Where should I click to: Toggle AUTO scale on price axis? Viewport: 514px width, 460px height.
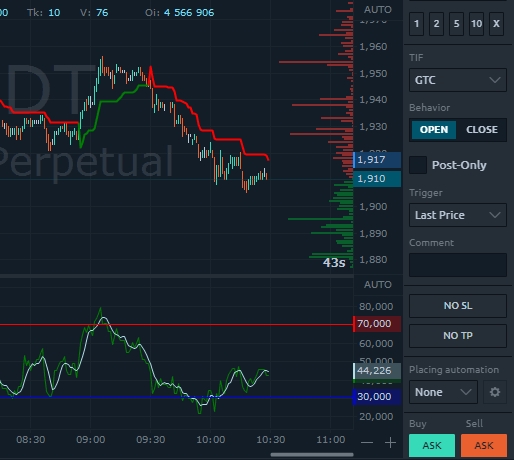(377, 10)
